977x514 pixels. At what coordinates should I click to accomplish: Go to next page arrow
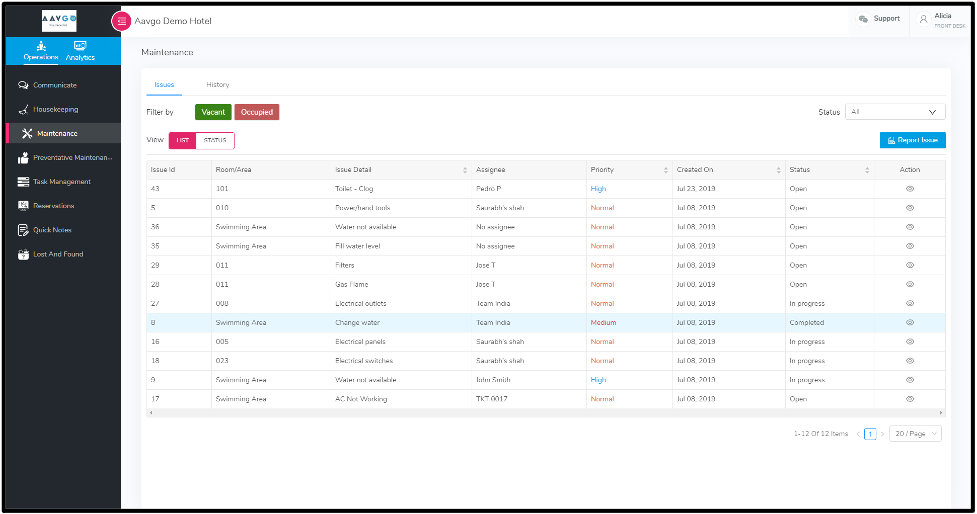tap(882, 434)
